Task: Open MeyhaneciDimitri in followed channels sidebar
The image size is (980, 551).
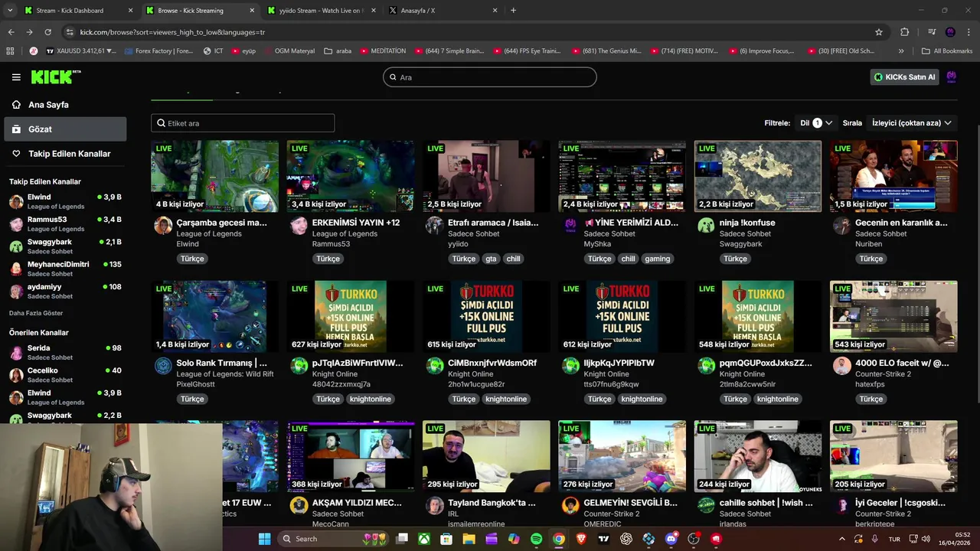Action: tap(65, 269)
